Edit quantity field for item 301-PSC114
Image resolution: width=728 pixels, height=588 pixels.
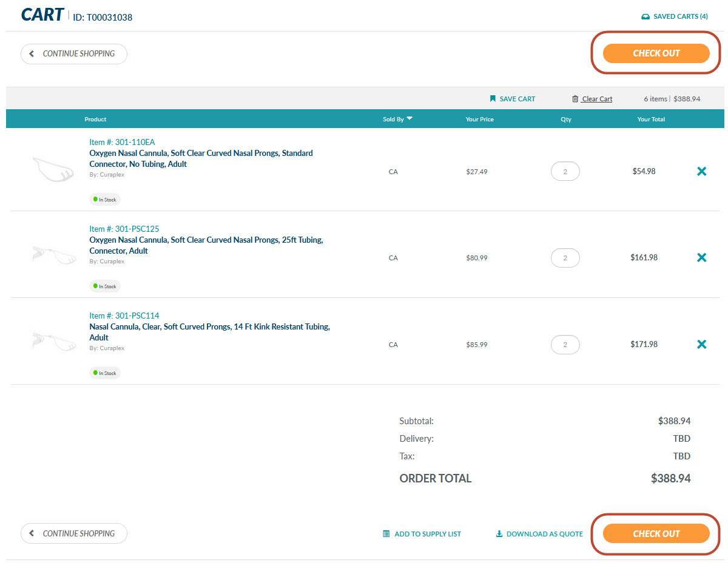coord(565,345)
